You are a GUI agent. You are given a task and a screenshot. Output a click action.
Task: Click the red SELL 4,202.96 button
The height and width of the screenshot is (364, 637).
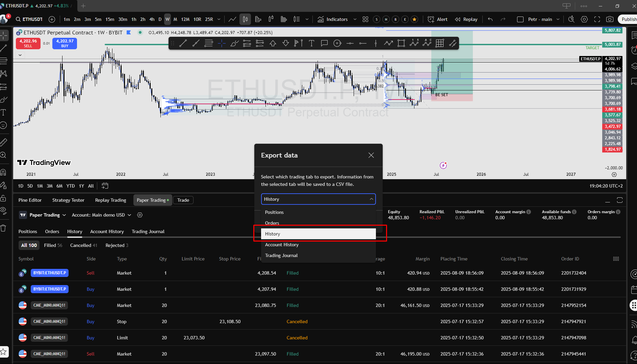click(x=28, y=43)
